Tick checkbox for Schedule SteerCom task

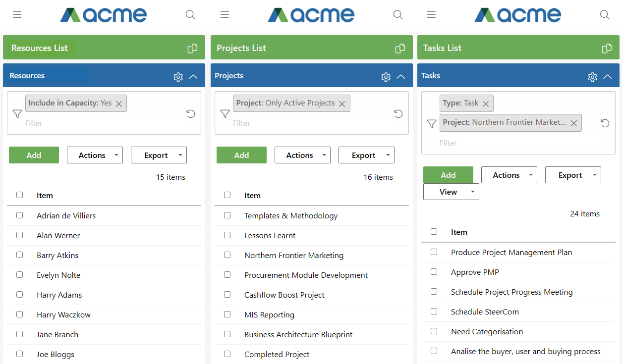click(434, 312)
